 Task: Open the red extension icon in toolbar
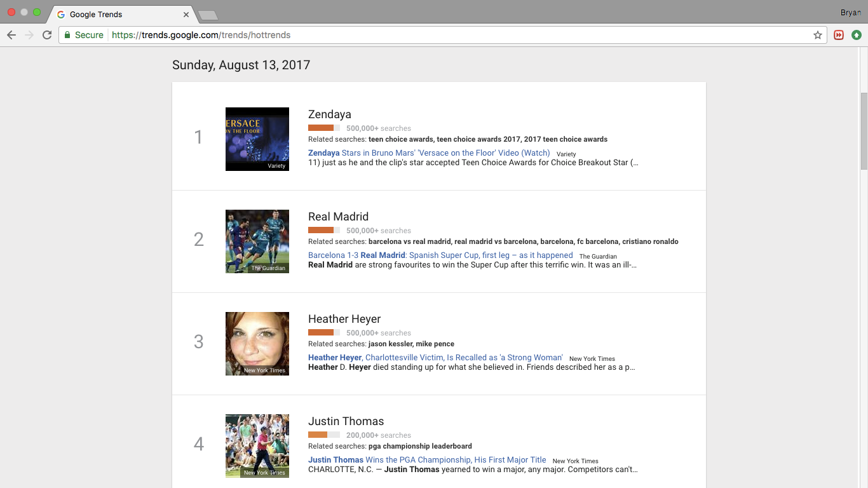(839, 35)
